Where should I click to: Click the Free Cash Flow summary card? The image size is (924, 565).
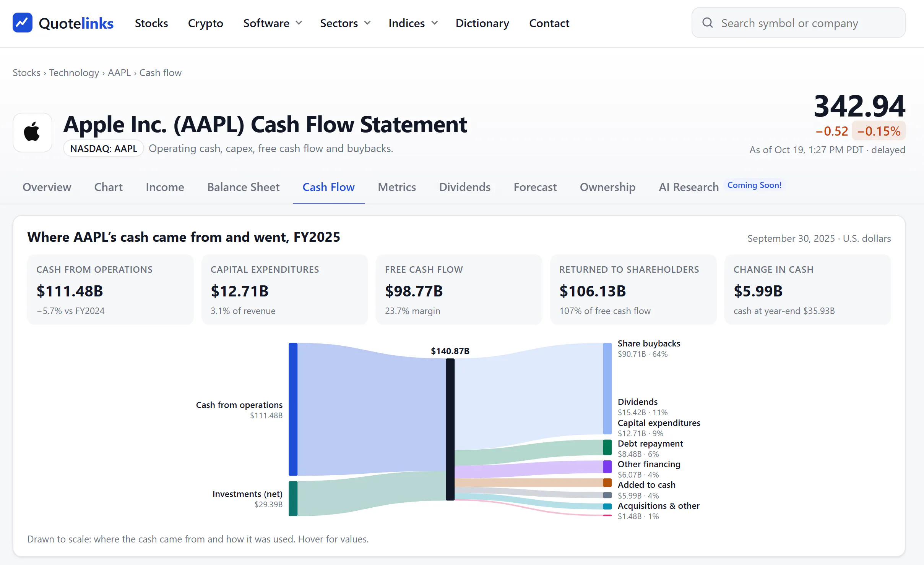[x=459, y=290]
